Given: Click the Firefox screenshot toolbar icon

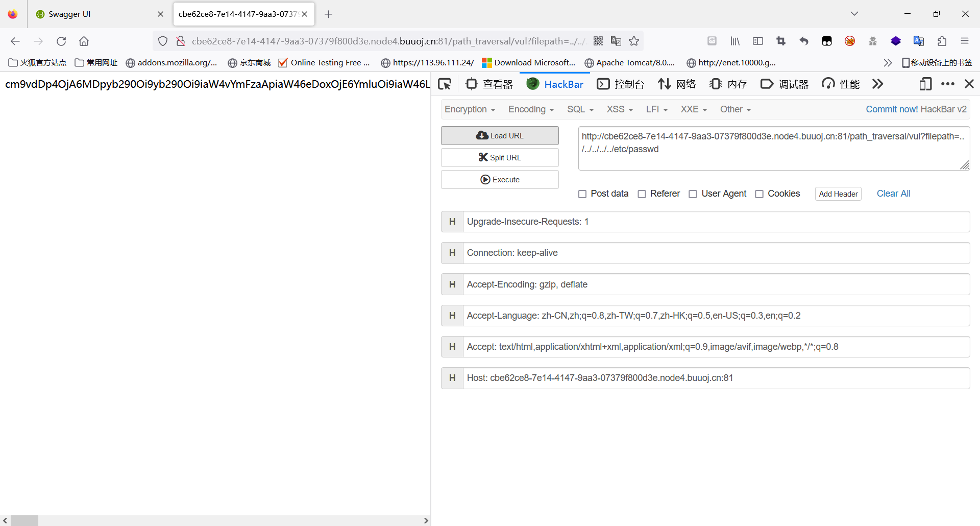Looking at the screenshot, I should [x=780, y=41].
